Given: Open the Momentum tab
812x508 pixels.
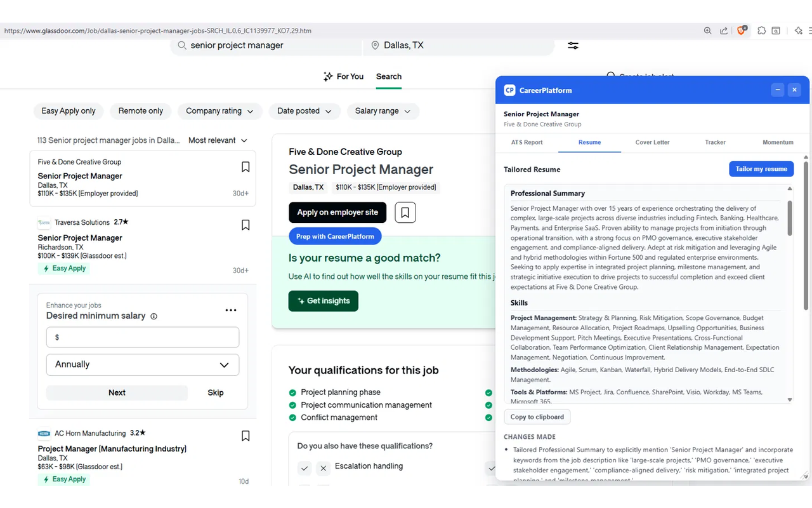Looking at the screenshot, I should tap(778, 142).
